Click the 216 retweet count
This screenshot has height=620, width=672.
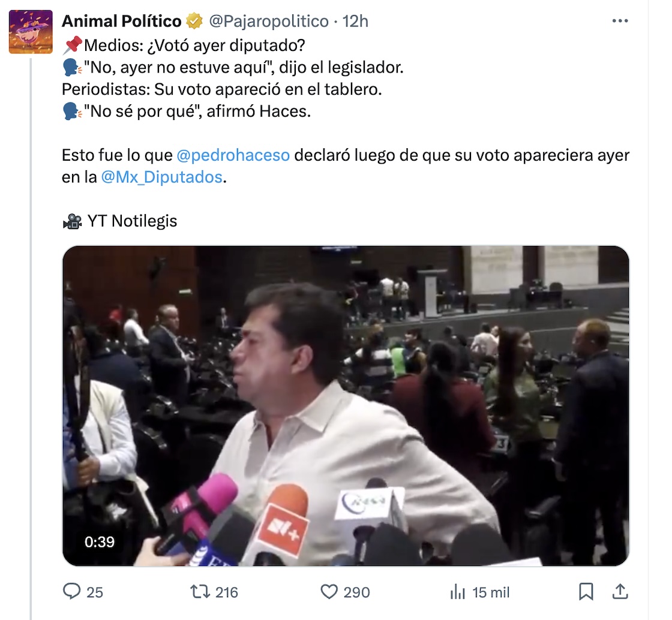(226, 592)
